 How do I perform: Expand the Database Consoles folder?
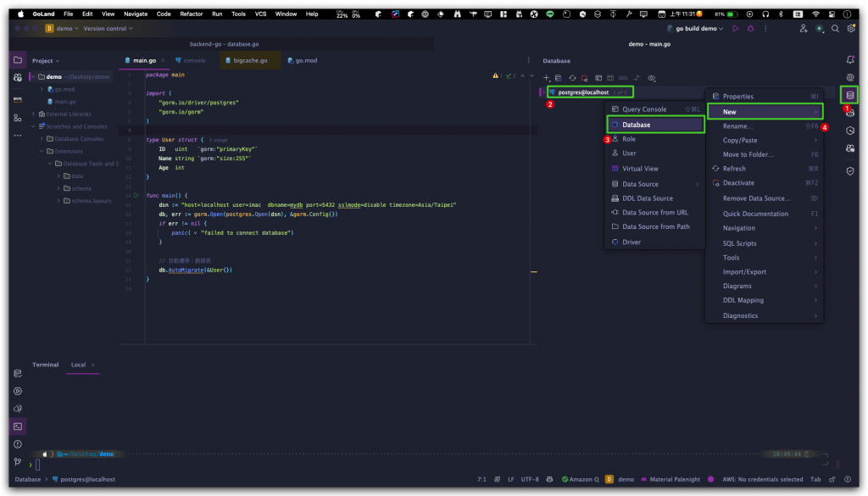pos(42,139)
